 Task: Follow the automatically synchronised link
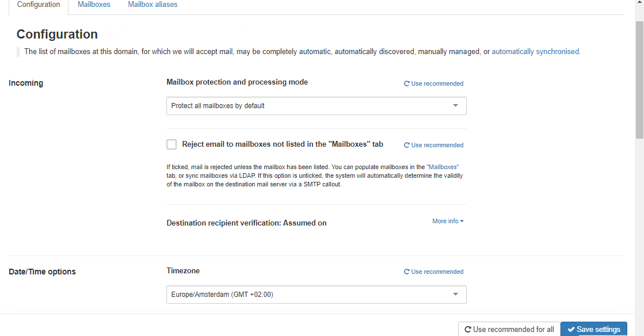coord(536,52)
